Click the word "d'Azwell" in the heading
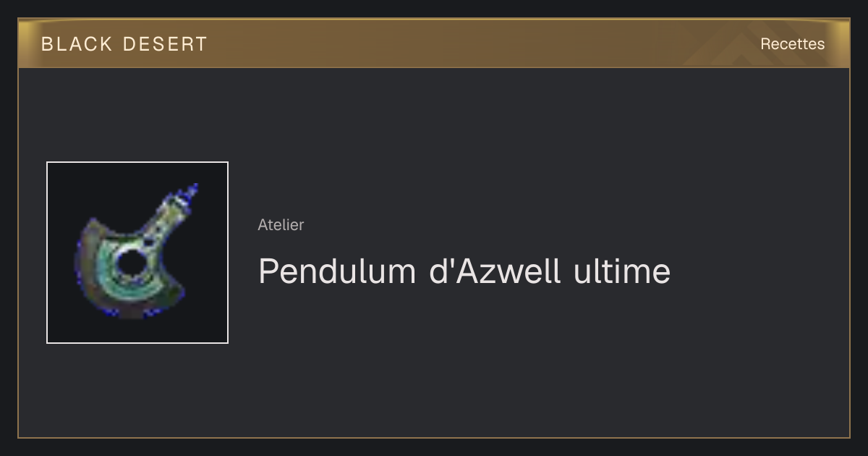The image size is (868, 456). coord(495,271)
